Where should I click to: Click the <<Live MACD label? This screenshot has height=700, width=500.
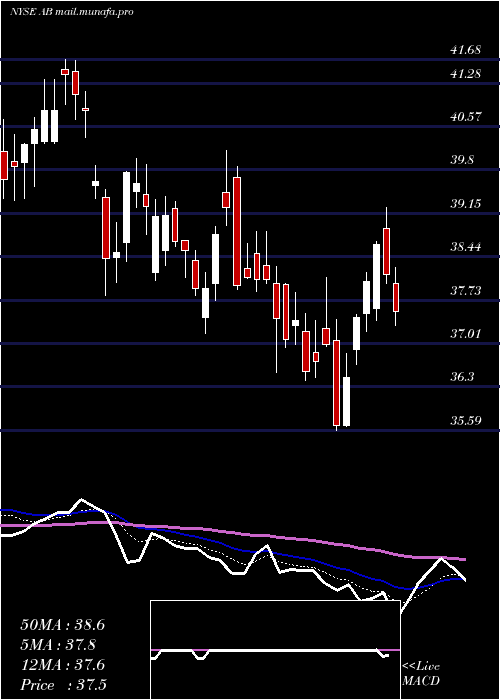(x=421, y=674)
